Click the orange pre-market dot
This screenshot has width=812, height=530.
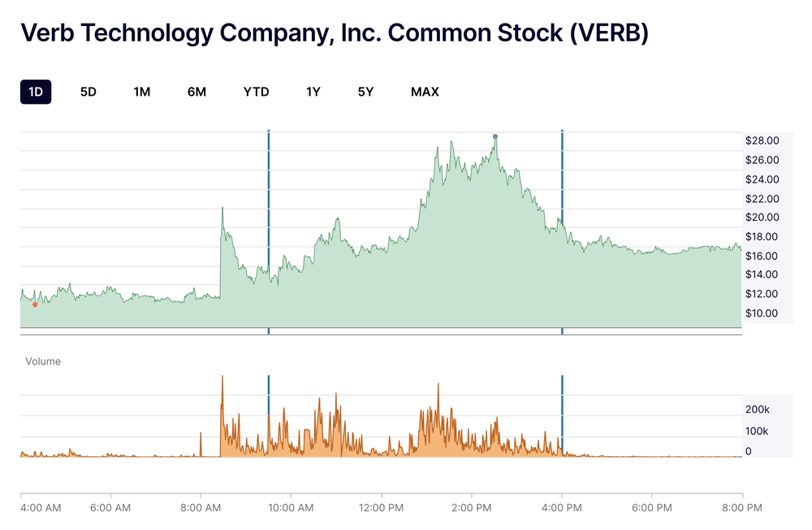(x=35, y=305)
